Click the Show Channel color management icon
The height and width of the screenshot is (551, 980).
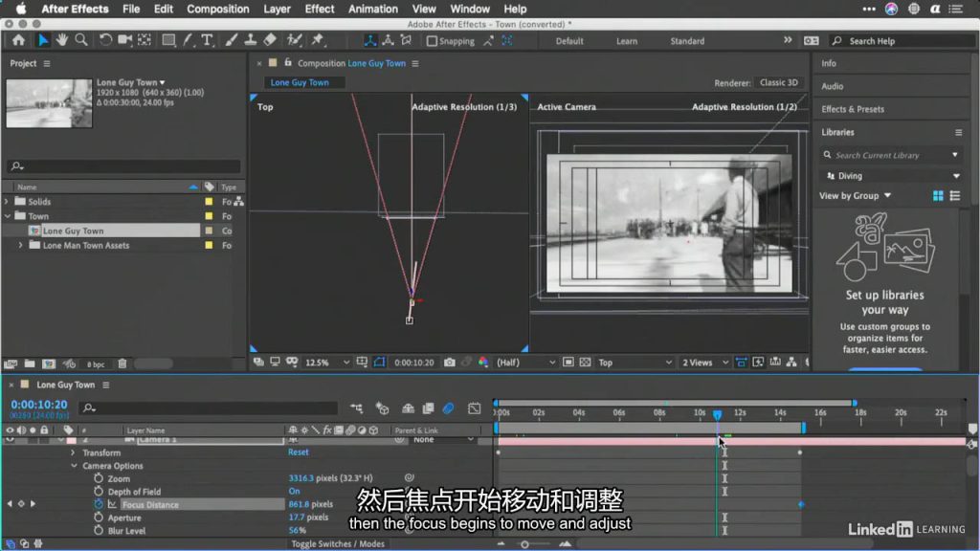point(483,363)
